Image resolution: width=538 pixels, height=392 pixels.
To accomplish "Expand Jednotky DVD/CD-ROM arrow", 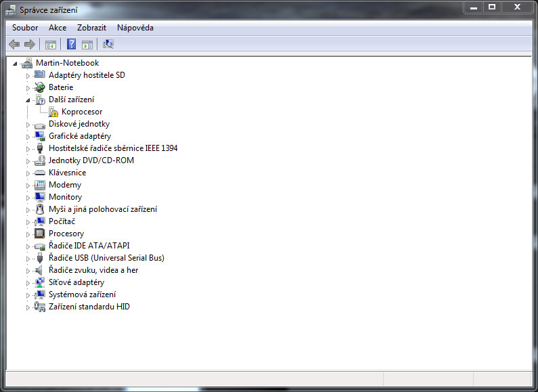I will pos(28,161).
